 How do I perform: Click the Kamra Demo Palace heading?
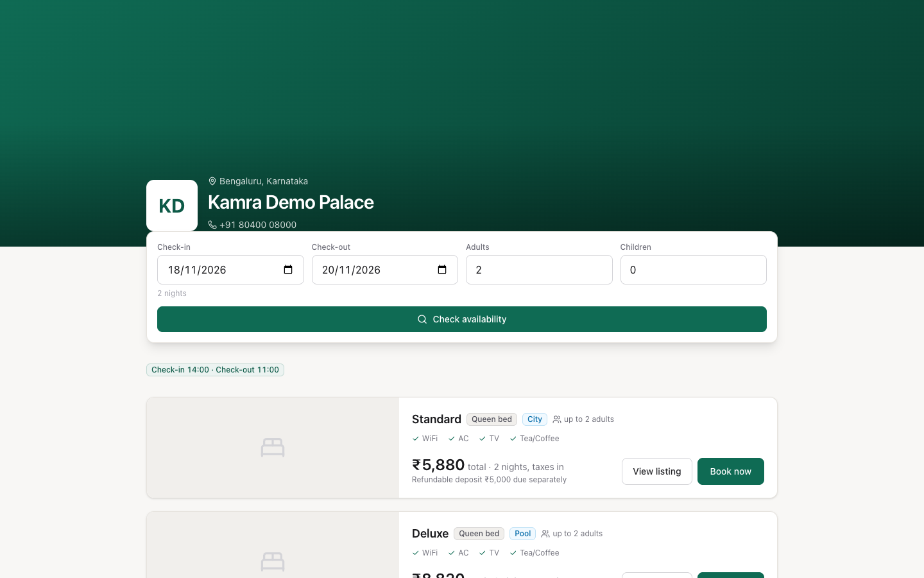pos(291,202)
